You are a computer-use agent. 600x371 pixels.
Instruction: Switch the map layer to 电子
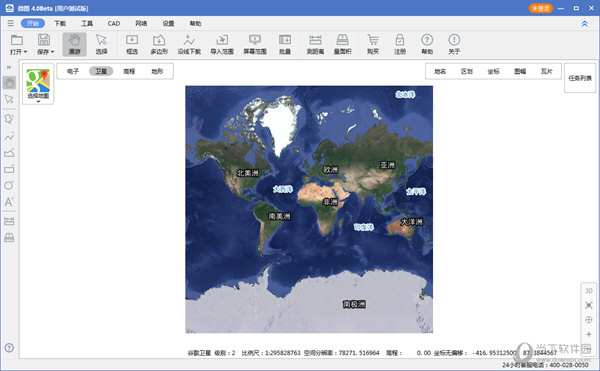point(73,71)
